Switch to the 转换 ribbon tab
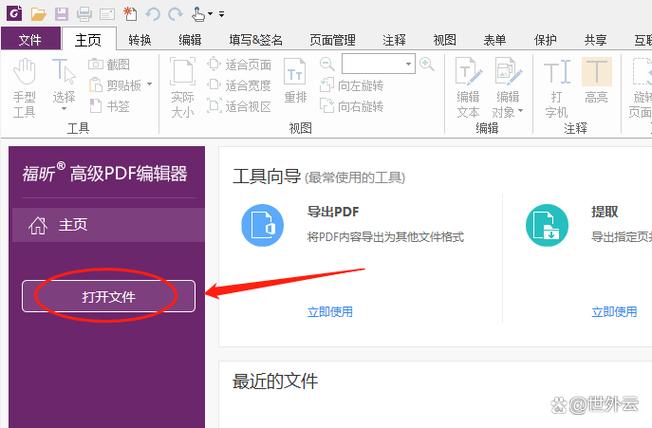 pyautogui.click(x=140, y=40)
